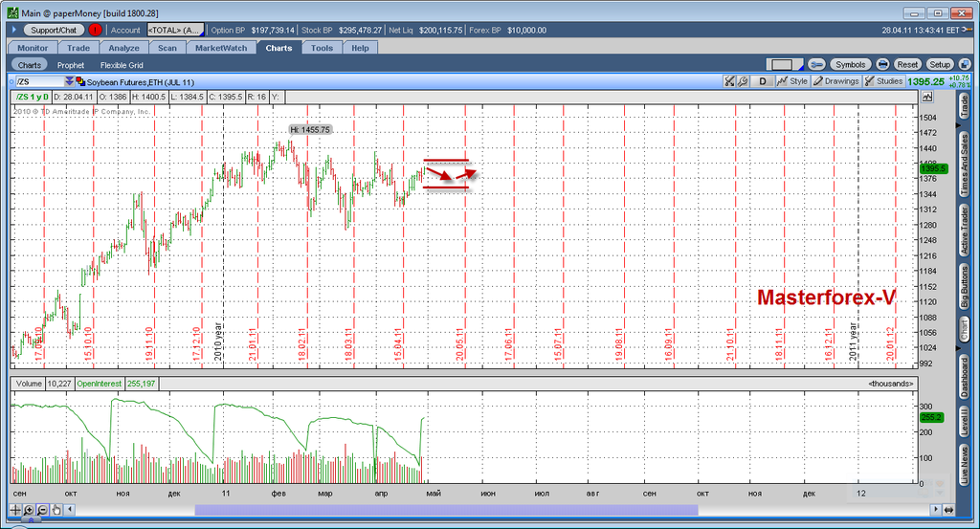Click the Support/Chat button
The image size is (980, 529).
pyautogui.click(x=54, y=30)
